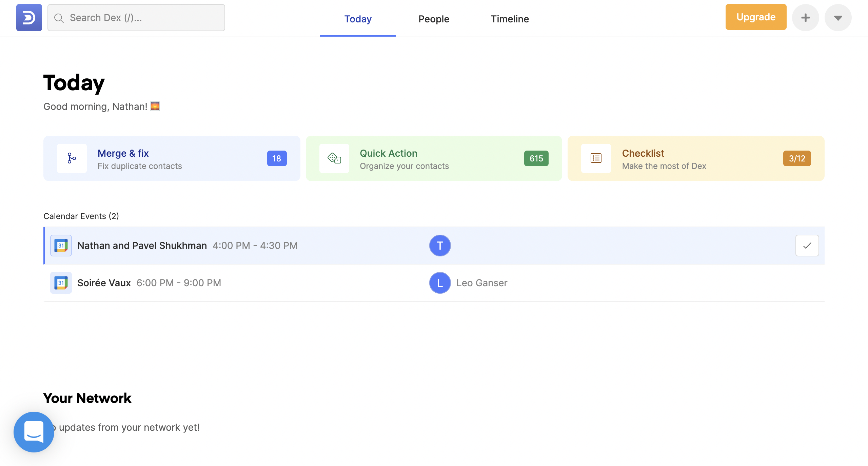Click the Quick Action dice icon
Image resolution: width=868 pixels, height=466 pixels.
click(x=334, y=158)
